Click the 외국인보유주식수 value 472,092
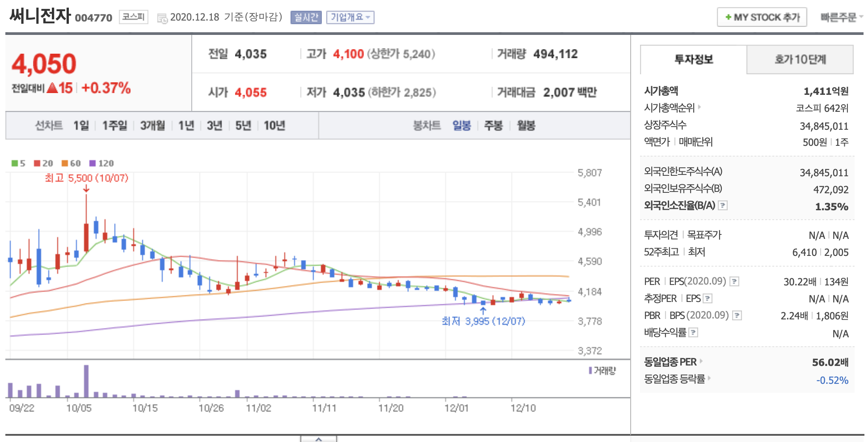The width and height of the screenshot is (868, 442). pyautogui.click(x=831, y=190)
